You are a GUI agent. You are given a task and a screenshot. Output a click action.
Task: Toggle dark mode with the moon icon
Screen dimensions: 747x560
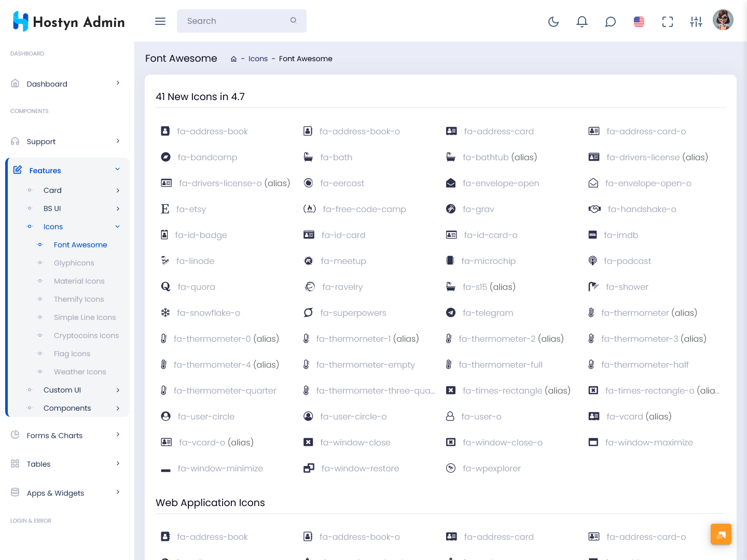click(554, 21)
